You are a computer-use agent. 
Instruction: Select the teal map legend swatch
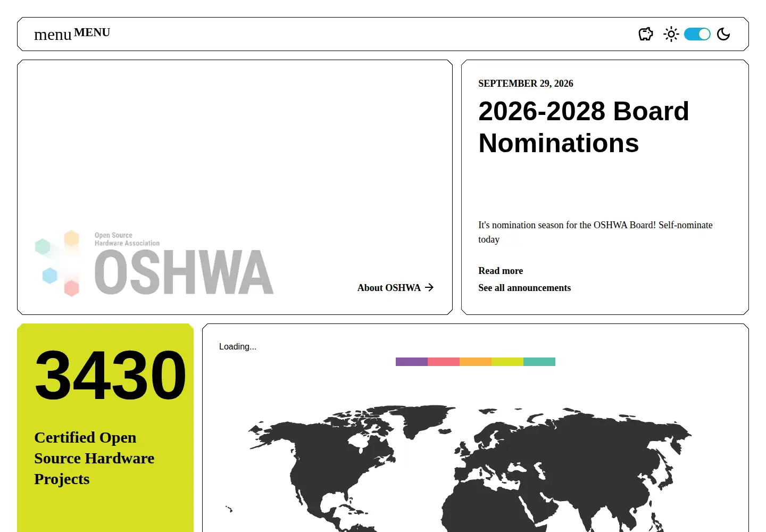coord(539,362)
